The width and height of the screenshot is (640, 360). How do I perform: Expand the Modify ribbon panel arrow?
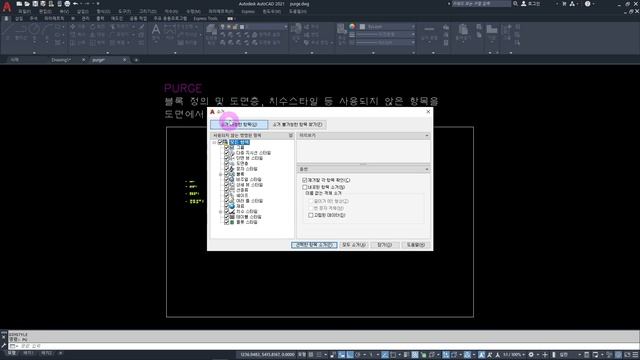[107, 53]
